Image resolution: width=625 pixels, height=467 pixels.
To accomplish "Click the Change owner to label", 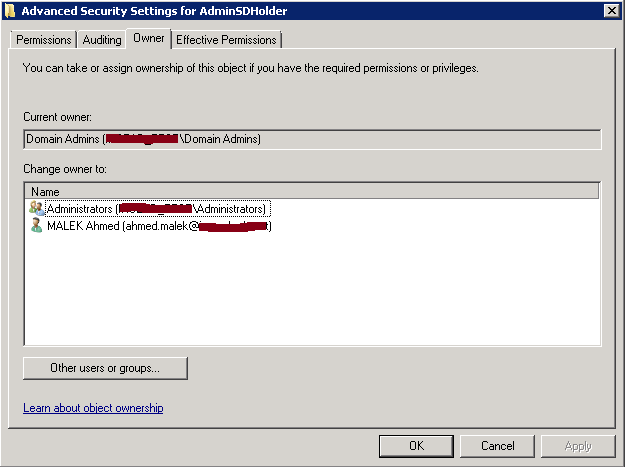I will [65, 169].
